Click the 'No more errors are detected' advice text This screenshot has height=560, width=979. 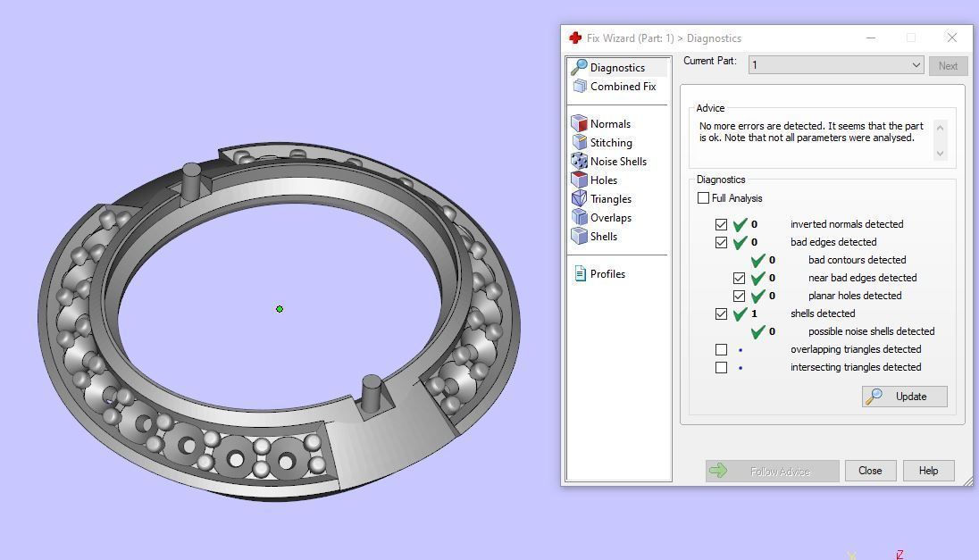(810, 131)
